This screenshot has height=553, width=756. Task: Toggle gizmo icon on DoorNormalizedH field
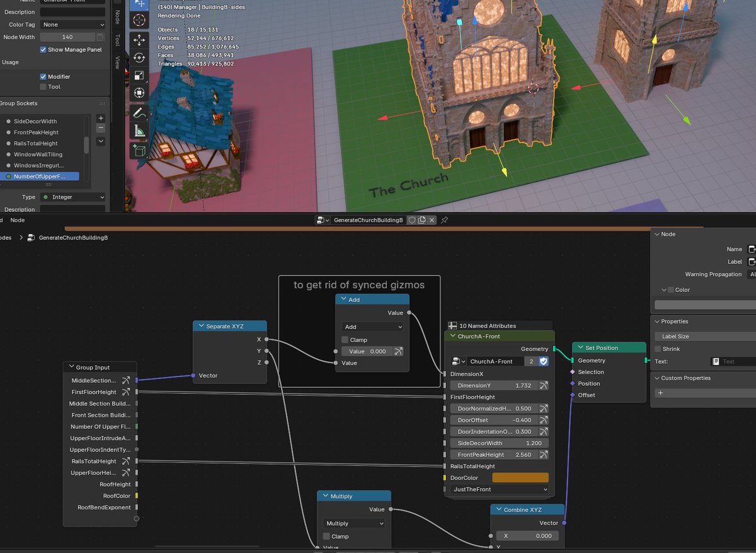[x=543, y=409]
